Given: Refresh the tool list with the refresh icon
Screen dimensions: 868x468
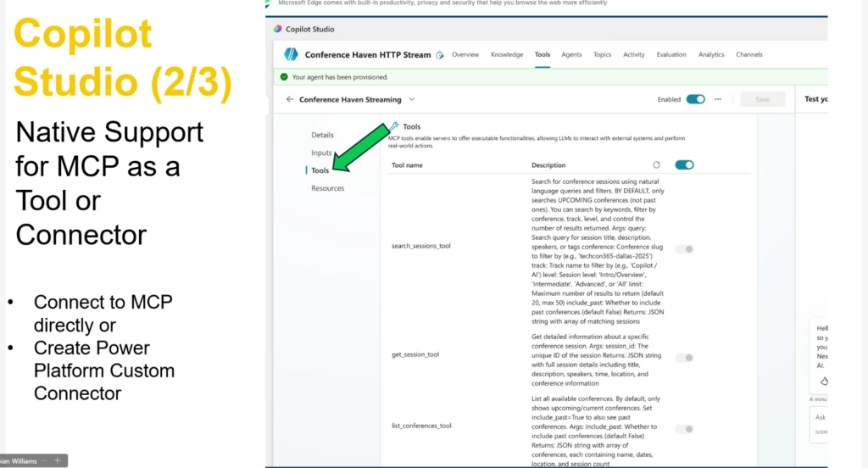Looking at the screenshot, I should tap(656, 164).
